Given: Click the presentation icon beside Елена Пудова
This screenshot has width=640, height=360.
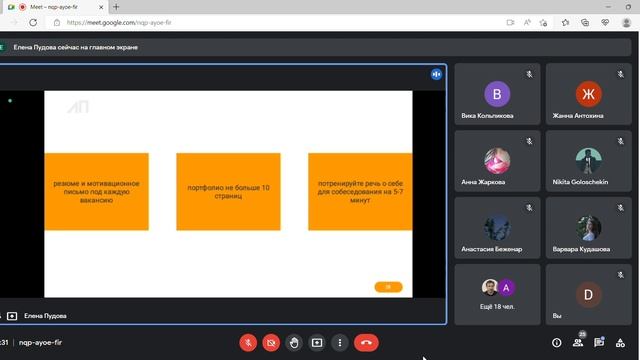Looking at the screenshot, I should click(x=12, y=316).
